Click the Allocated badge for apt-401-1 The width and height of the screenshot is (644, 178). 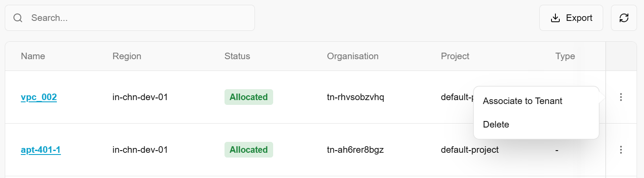(248, 150)
